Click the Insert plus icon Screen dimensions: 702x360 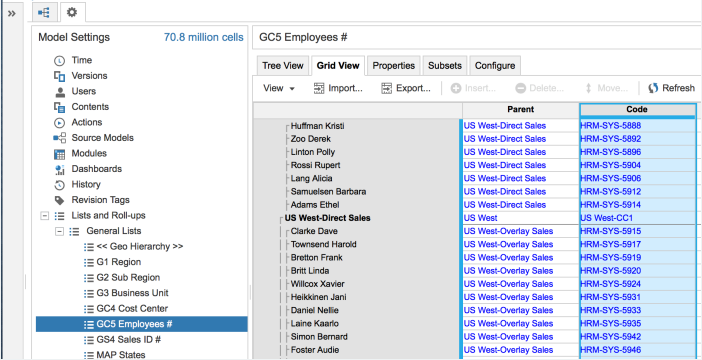click(x=456, y=88)
